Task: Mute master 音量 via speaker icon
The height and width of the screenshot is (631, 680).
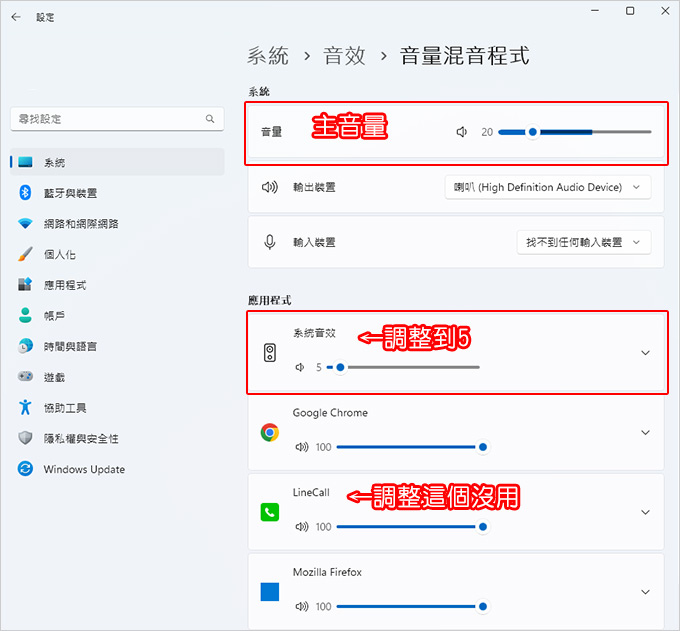Action: tap(462, 132)
